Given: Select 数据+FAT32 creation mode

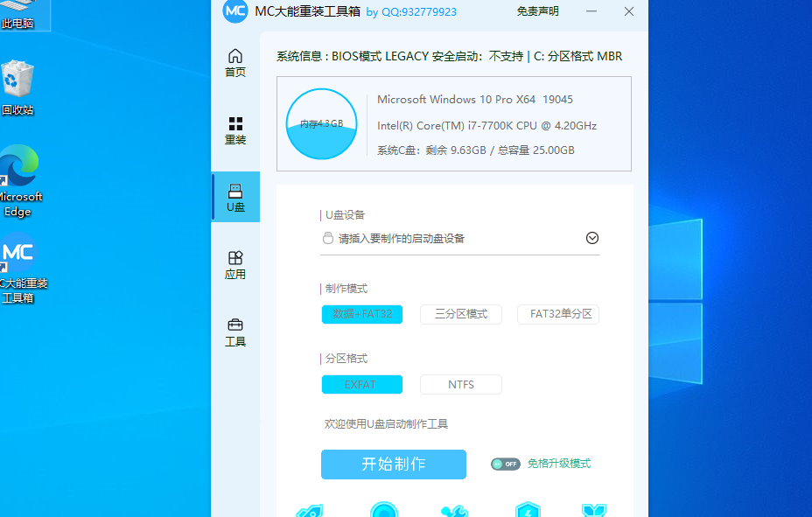Looking at the screenshot, I should point(362,314).
